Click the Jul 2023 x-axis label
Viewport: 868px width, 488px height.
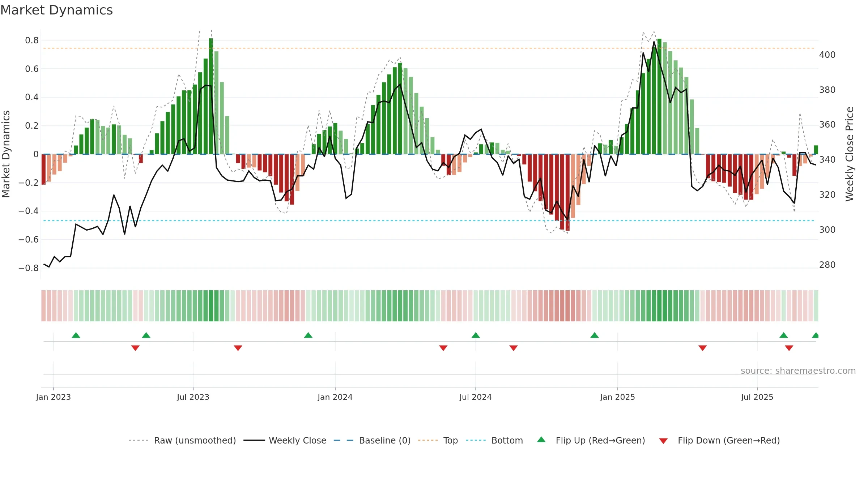193,397
